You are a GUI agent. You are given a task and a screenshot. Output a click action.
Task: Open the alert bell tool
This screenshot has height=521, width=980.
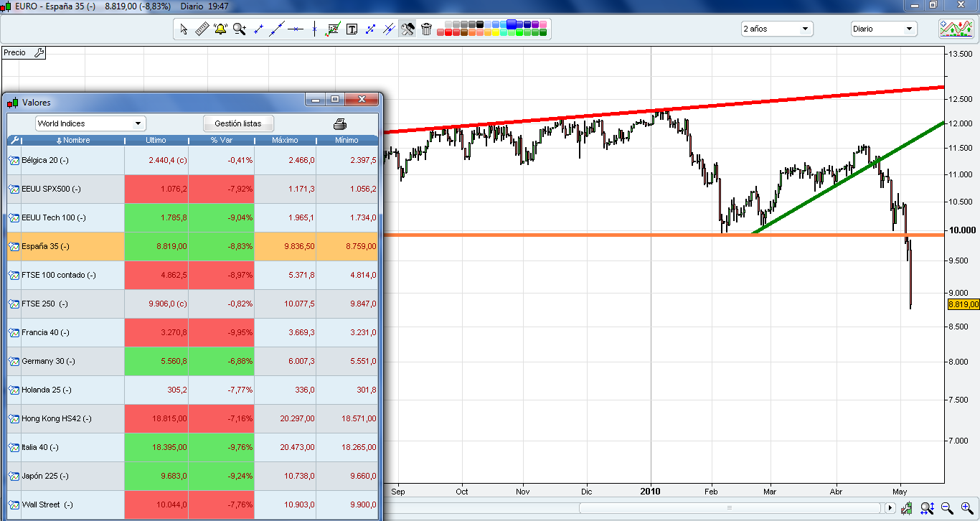pyautogui.click(x=220, y=29)
